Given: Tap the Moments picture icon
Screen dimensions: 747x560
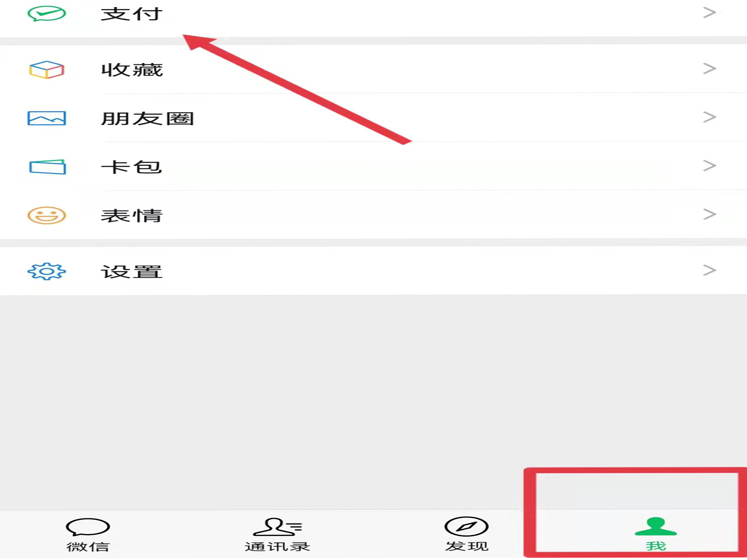Looking at the screenshot, I should 47,118.
